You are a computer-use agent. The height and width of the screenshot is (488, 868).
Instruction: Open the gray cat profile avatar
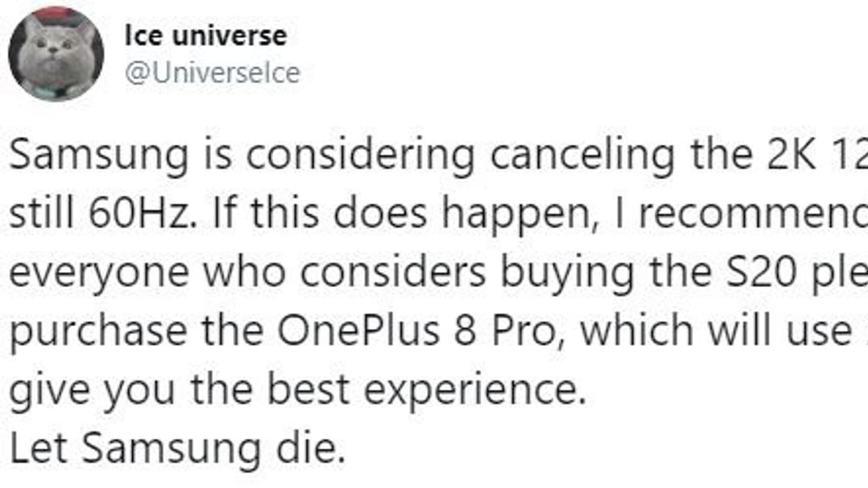56,54
